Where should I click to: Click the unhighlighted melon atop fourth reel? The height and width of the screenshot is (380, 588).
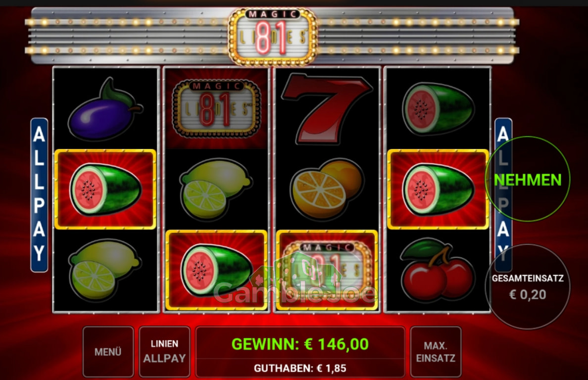[x=438, y=109]
